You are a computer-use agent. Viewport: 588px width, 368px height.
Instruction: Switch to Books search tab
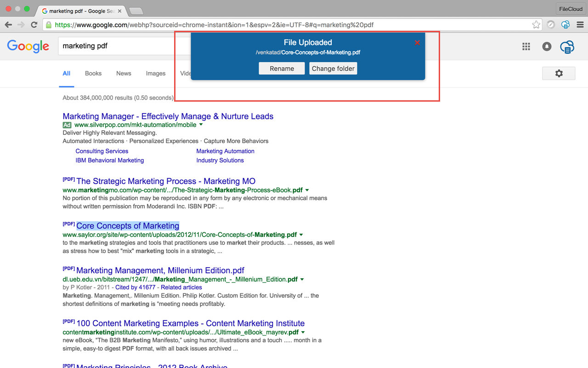click(x=93, y=74)
